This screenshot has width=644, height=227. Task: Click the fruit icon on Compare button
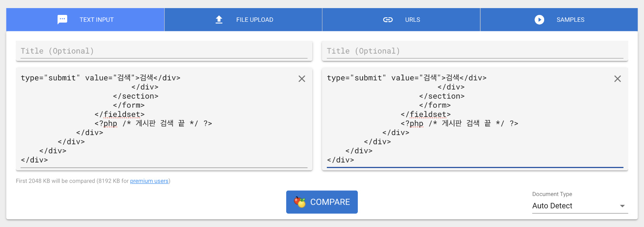(x=299, y=202)
